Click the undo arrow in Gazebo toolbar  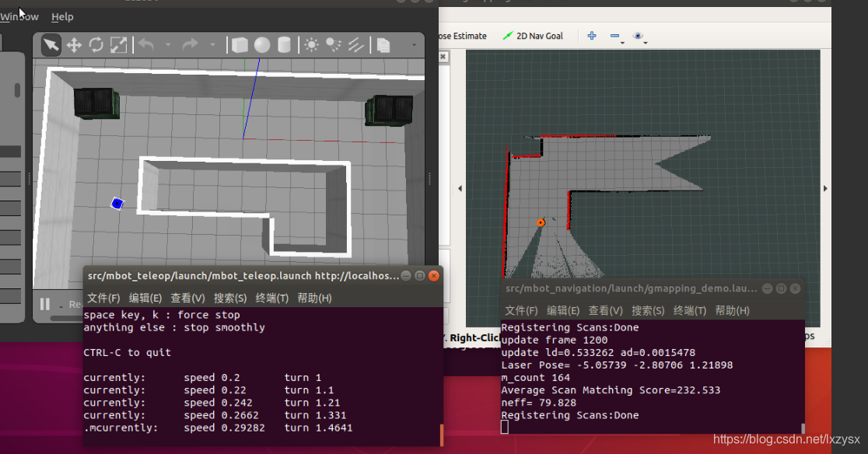146,44
